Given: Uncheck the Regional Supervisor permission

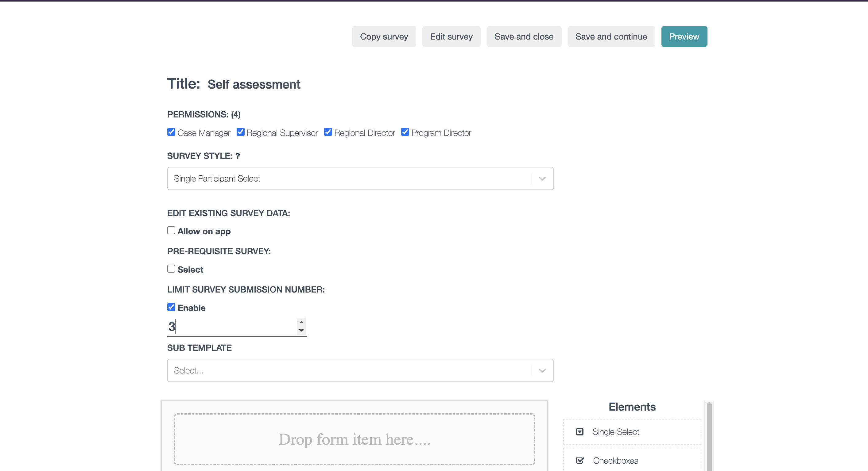Looking at the screenshot, I should coord(240,132).
